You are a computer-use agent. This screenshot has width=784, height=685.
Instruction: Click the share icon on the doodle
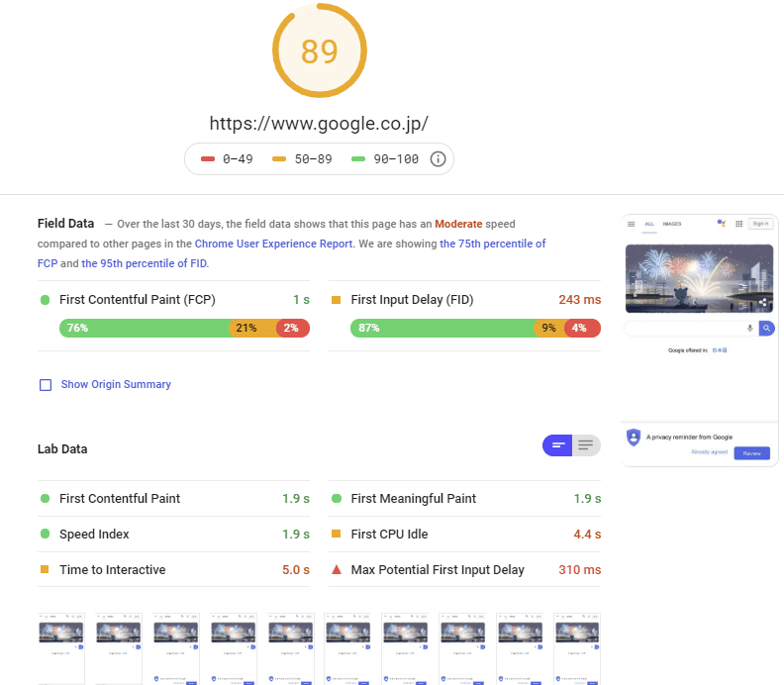(x=762, y=302)
